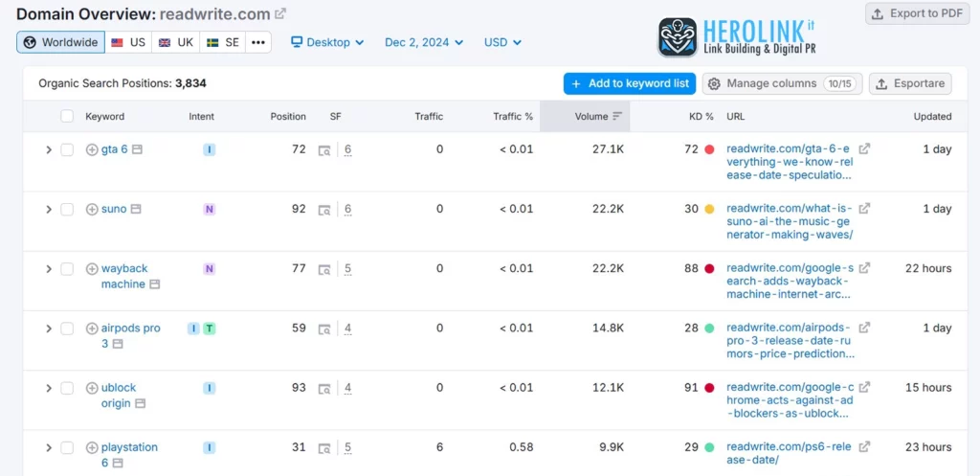Switch to the US database tab
Screen dimensions: 980x476
point(128,42)
